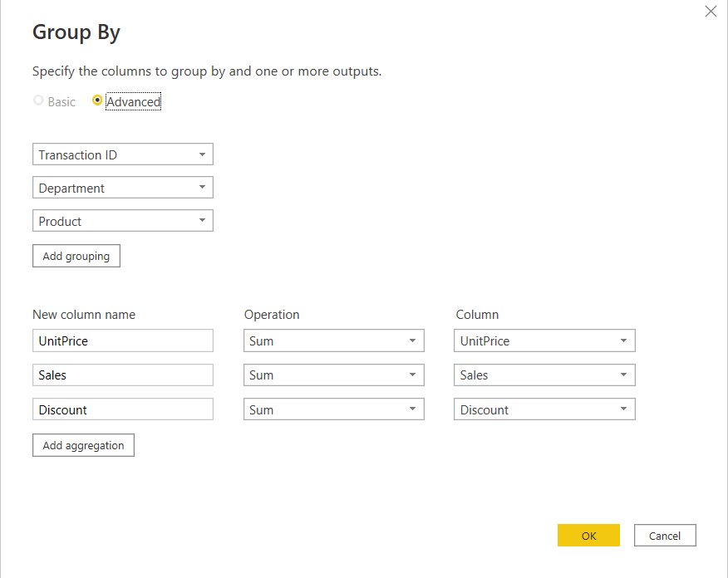Viewport: 728px width, 578px height.
Task: Open the Transaction ID grouping dropdown
Action: coord(122,154)
